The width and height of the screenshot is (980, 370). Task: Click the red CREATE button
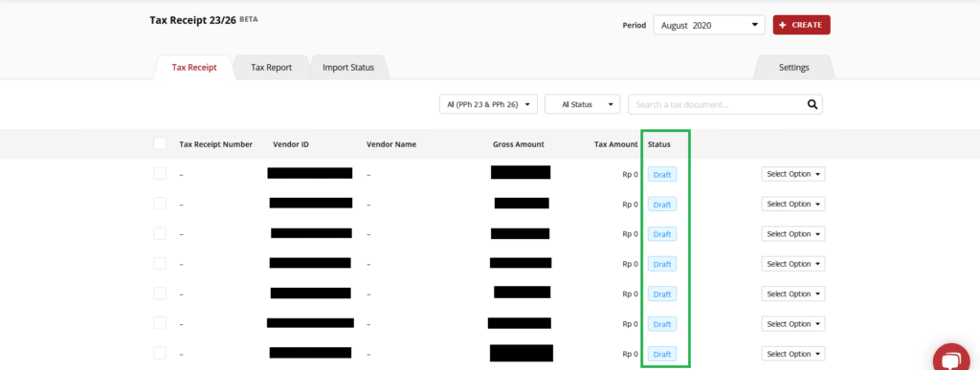[x=801, y=25]
